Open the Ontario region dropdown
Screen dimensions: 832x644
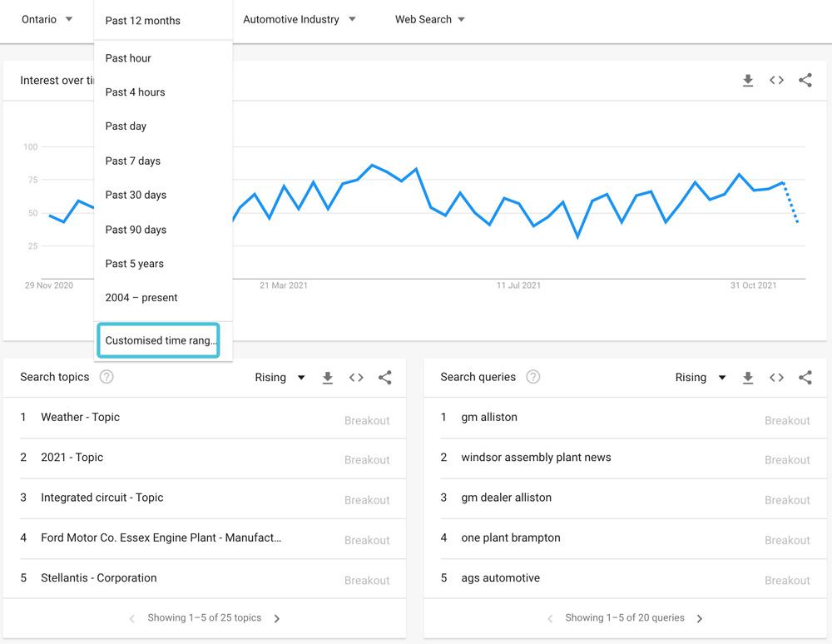click(47, 19)
